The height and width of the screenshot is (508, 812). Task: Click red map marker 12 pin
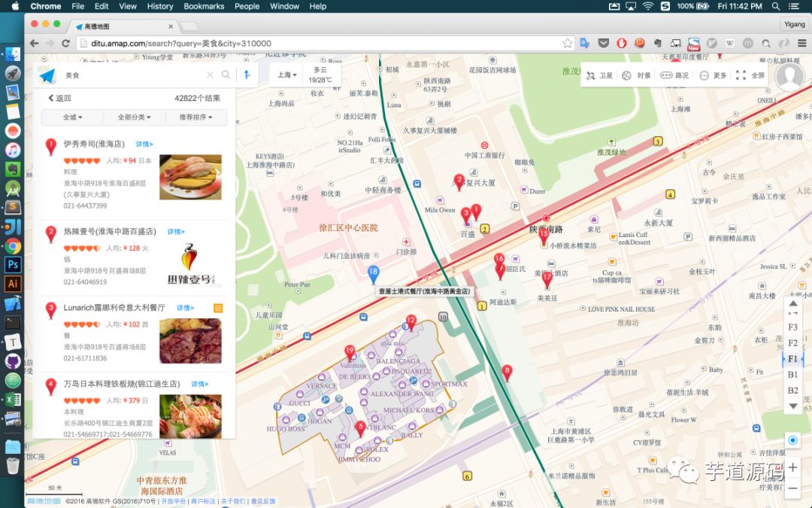coord(411,322)
